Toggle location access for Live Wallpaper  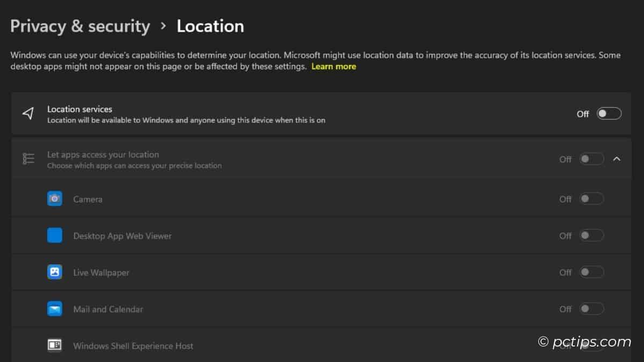click(591, 272)
